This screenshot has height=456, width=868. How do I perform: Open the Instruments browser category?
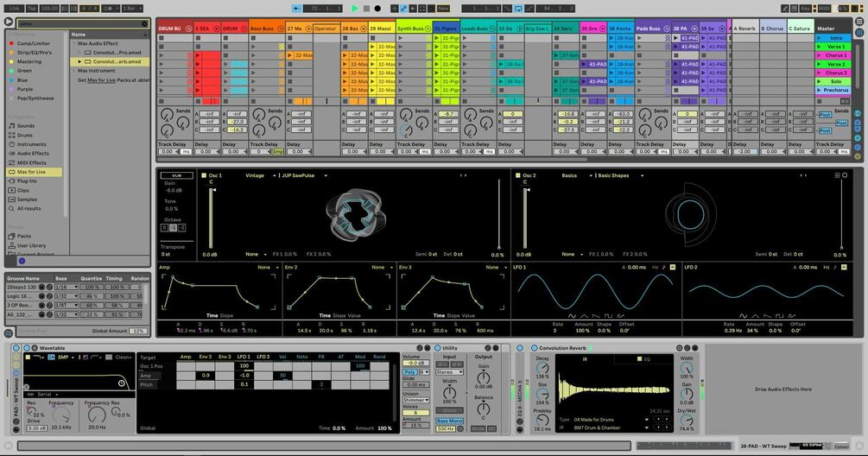tap(32, 144)
